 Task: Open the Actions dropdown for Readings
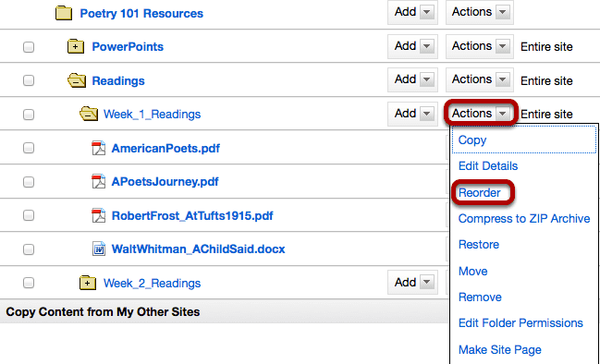(x=480, y=79)
